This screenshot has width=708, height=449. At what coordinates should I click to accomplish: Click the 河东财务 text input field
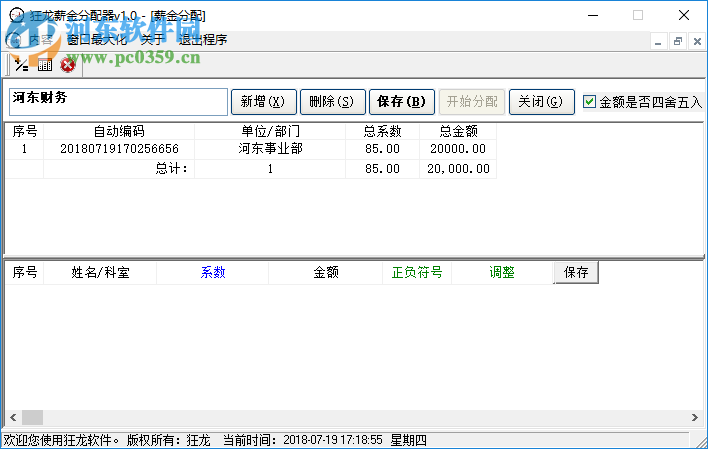(x=118, y=102)
